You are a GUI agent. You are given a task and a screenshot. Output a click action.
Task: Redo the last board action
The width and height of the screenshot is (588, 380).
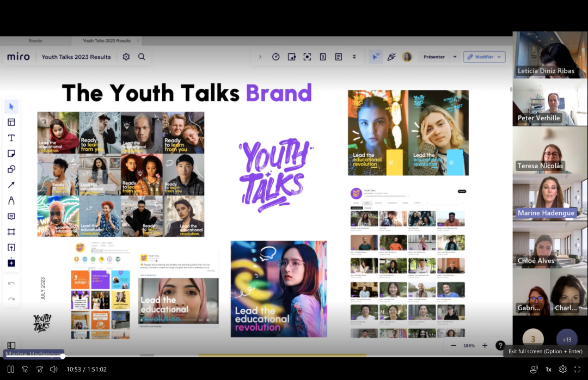[11, 299]
